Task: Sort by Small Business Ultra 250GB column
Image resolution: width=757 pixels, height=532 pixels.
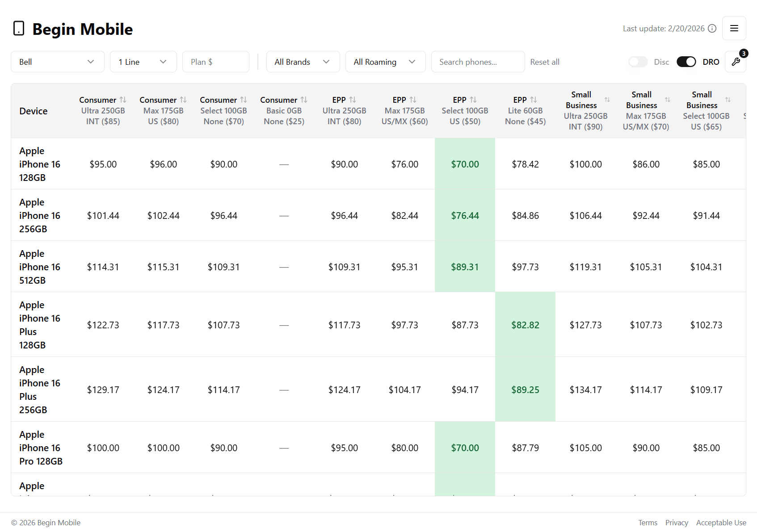Action: point(607,100)
